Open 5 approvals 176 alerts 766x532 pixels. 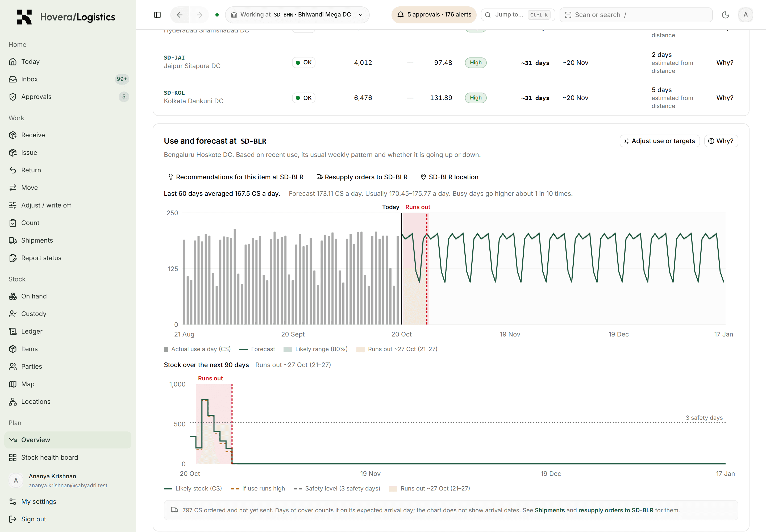pyautogui.click(x=434, y=15)
